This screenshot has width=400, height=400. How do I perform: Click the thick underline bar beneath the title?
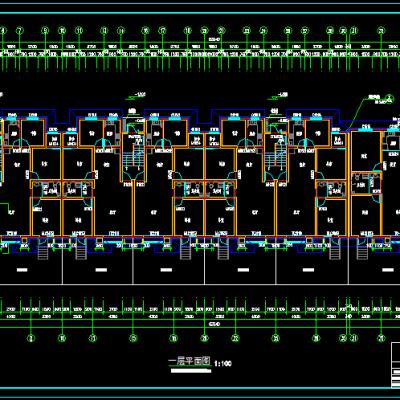click(x=190, y=370)
